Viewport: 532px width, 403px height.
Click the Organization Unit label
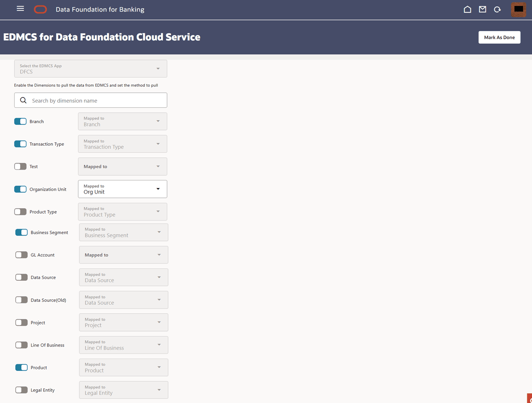coord(48,189)
